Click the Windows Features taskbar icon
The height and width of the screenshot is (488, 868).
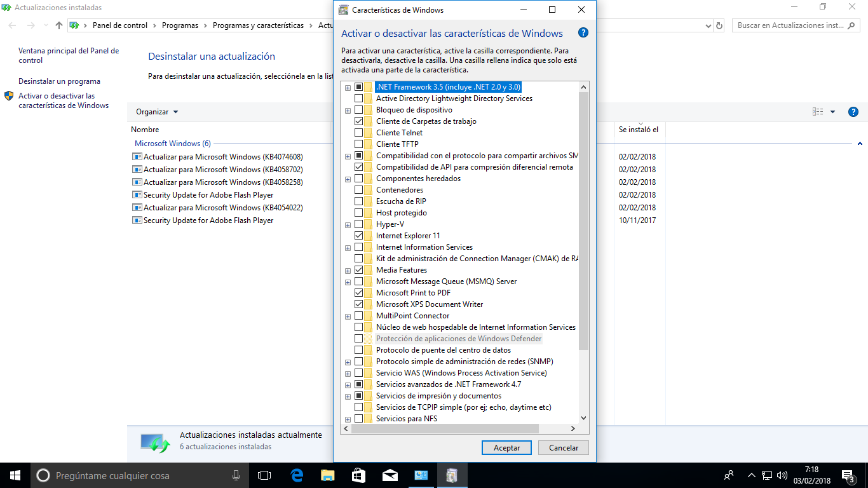click(x=452, y=475)
